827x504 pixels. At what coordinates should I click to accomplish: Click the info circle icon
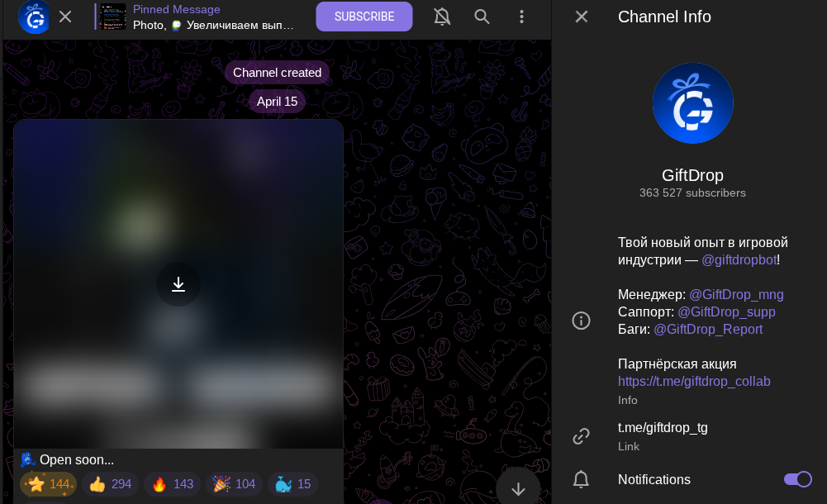coord(582,321)
